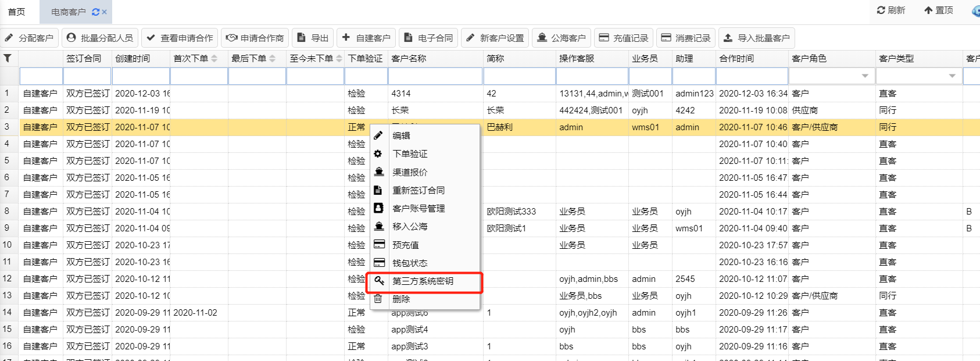
Task: Expand the 客户类型 filter dropdown
Action: [x=952, y=76]
